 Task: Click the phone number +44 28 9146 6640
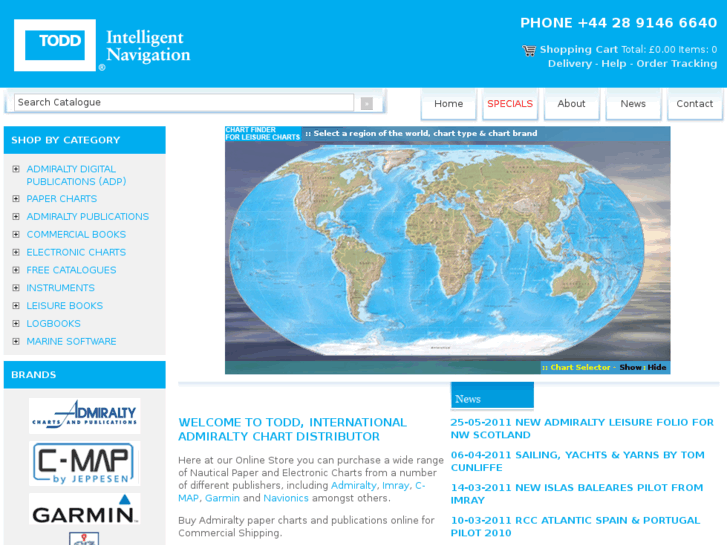(x=619, y=23)
